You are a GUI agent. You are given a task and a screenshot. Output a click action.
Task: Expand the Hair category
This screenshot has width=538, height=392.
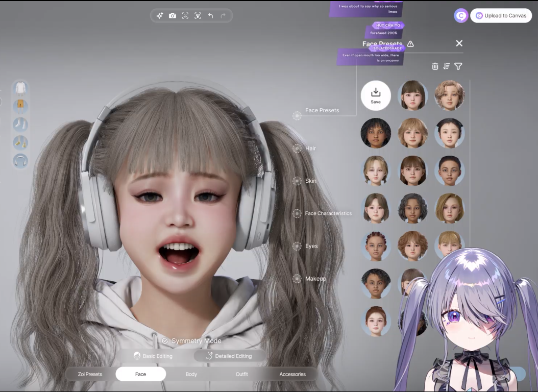coord(310,148)
